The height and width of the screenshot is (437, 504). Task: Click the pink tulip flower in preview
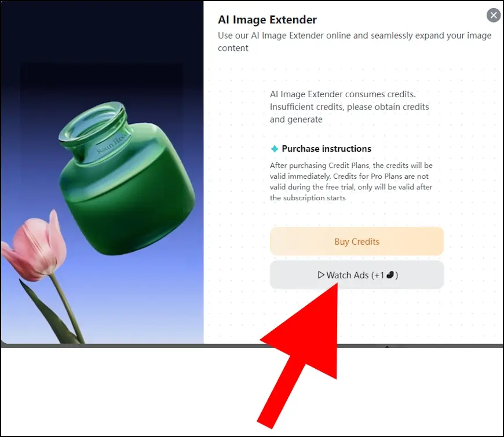pyautogui.click(x=34, y=245)
